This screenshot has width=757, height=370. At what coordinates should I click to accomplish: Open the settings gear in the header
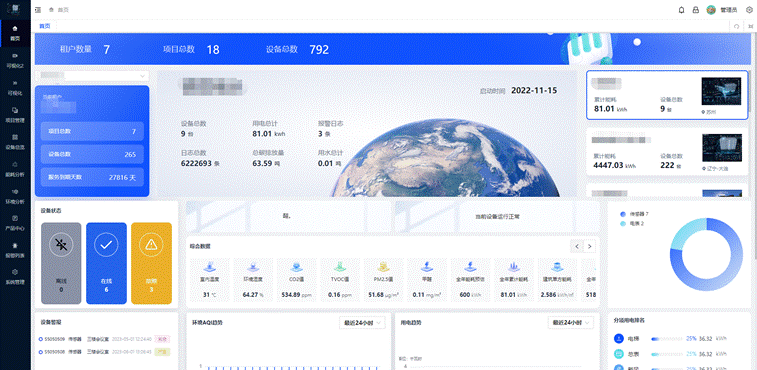click(x=749, y=10)
